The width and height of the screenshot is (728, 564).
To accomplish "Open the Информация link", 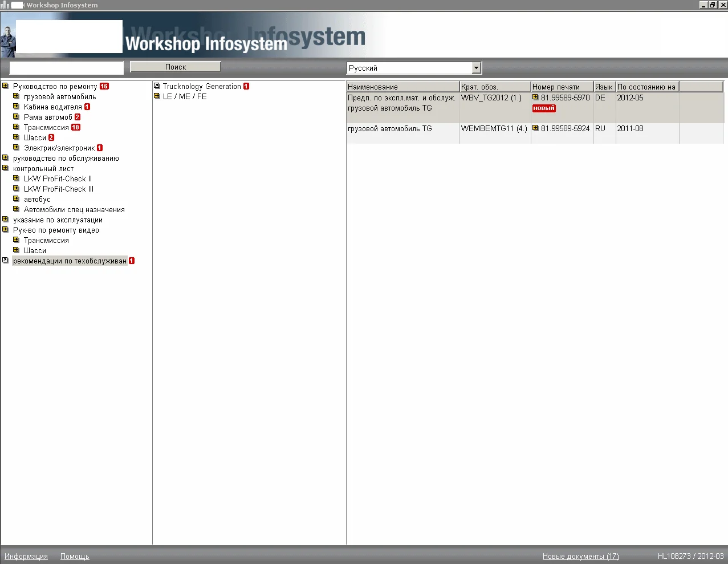I will point(26,557).
